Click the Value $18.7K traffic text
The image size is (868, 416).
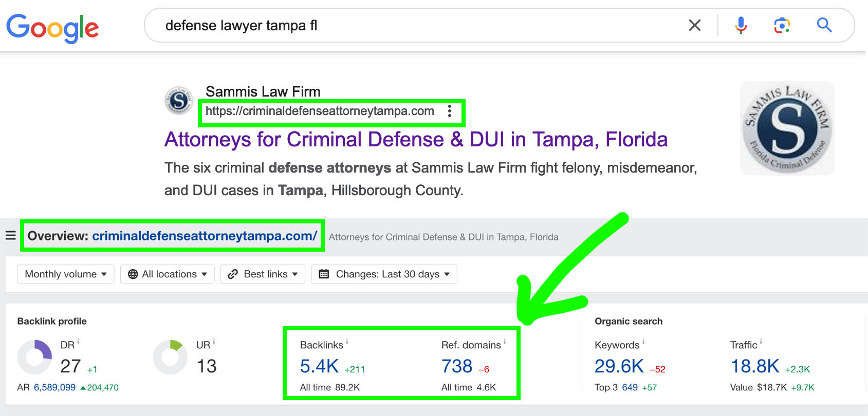tap(759, 388)
